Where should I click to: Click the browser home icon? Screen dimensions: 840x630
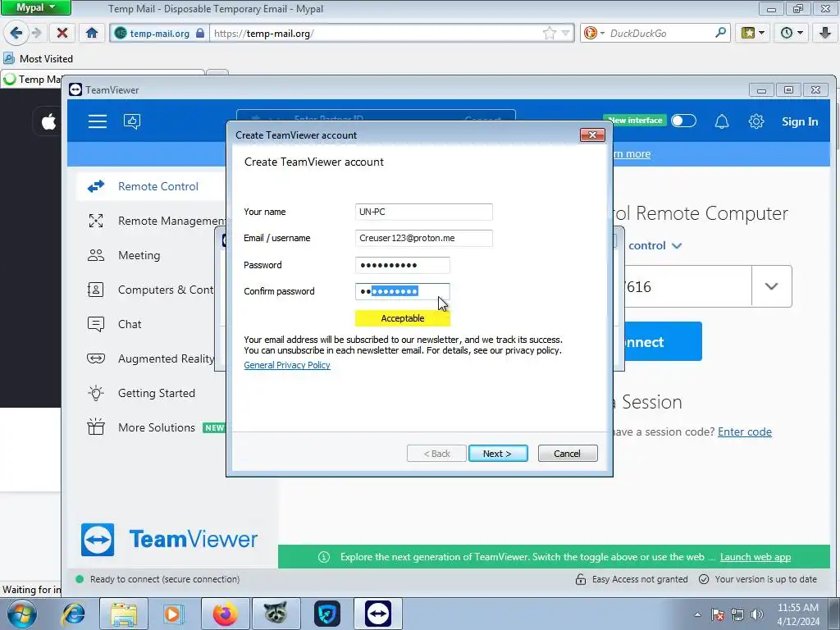pos(92,33)
